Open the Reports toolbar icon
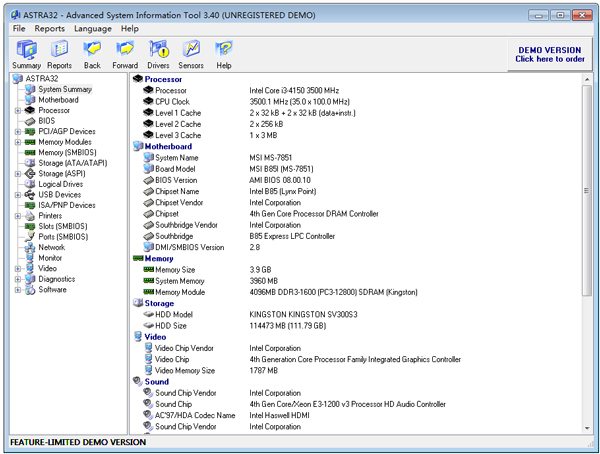The width and height of the screenshot is (600, 454). point(60,54)
